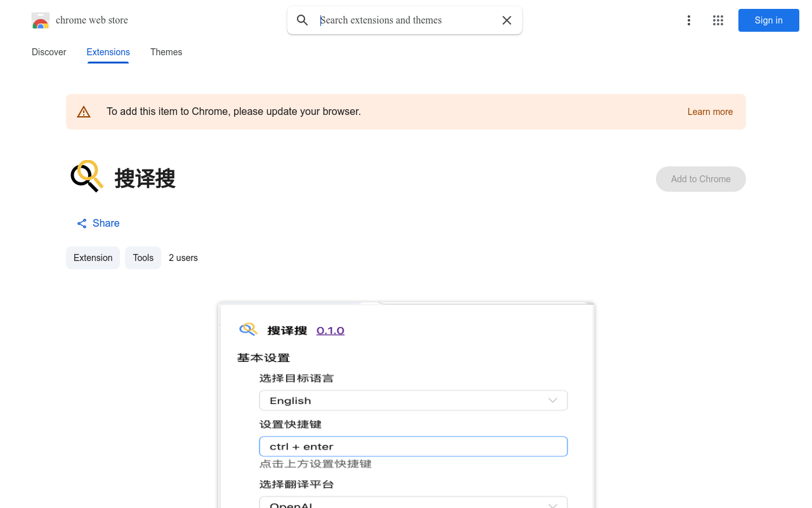Switch to the Discover tab
The width and height of the screenshot is (812, 508).
click(49, 52)
